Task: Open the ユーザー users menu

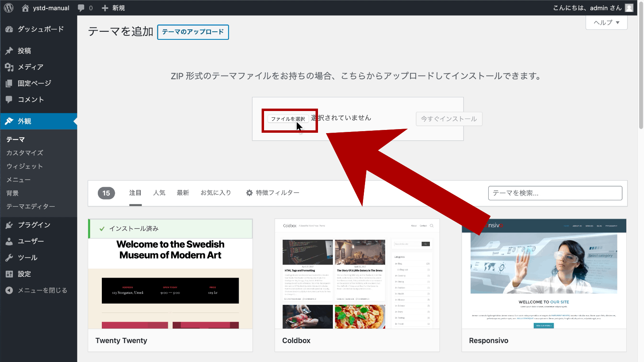Action: coord(39,241)
